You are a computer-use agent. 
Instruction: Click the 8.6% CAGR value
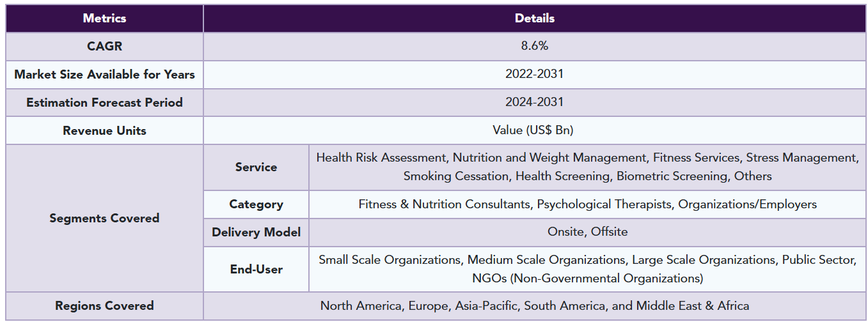coord(534,47)
